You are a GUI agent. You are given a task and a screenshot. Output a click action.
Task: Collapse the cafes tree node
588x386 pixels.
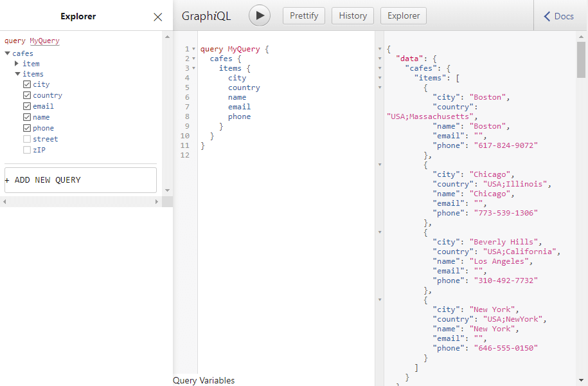pos(7,53)
